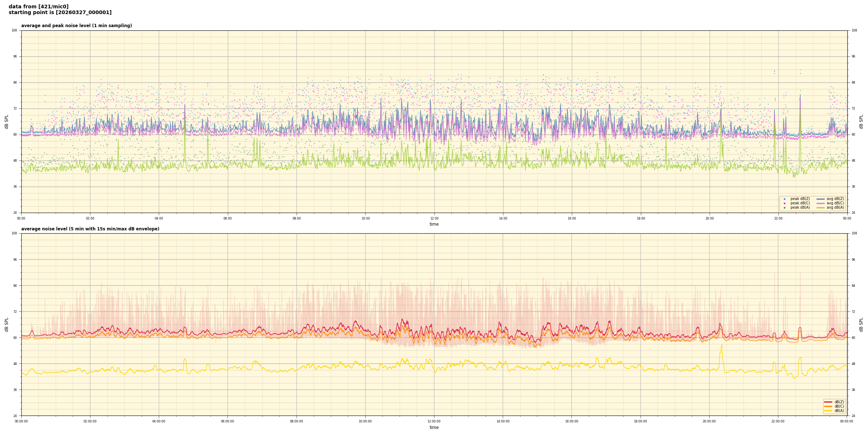Viewport: 868px width, 434px height.
Task: Click the 06:00 tick label on top chart
Action: tap(227, 218)
